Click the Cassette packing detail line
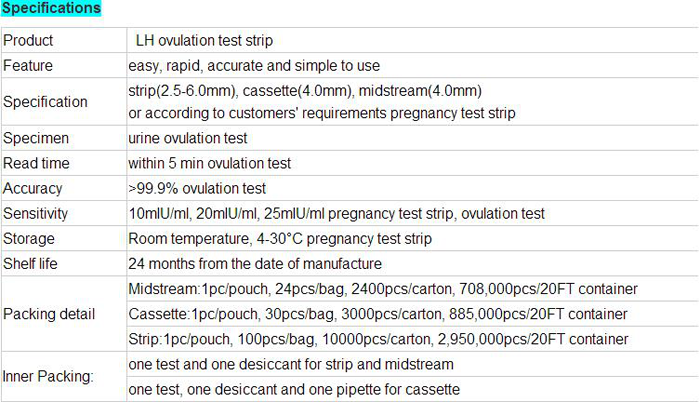Image resolution: width=700 pixels, height=402 pixels. (378, 314)
